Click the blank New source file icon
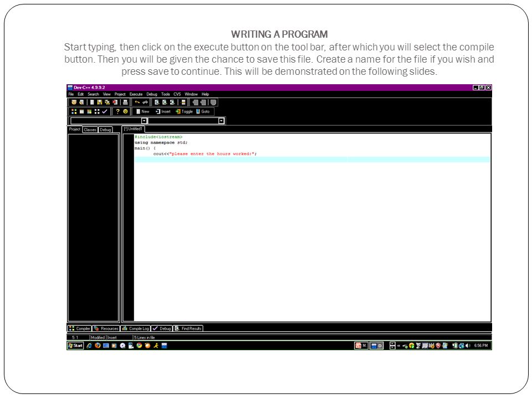Viewport: 532px width, 399px height. [x=92, y=102]
